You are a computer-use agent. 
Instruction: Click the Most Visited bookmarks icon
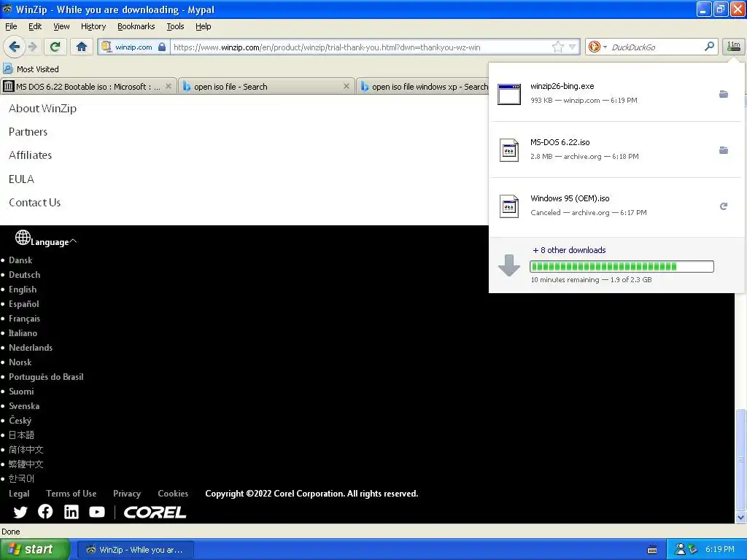7,69
